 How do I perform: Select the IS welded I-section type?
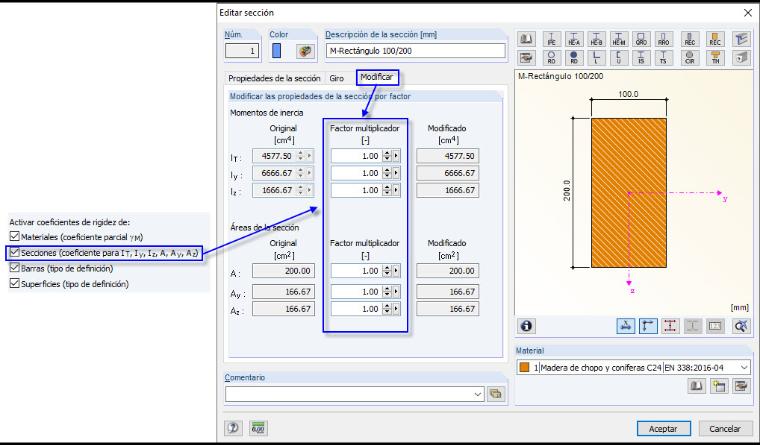coord(641,58)
